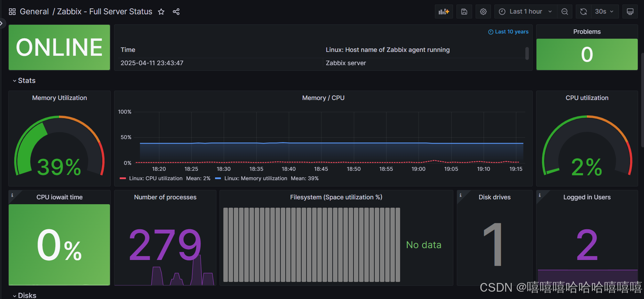
Task: Click the Logged in Users value 2
Action: coord(587,245)
